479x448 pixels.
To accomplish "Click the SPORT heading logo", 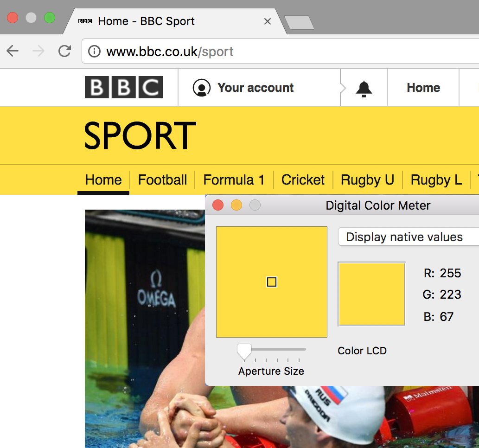I will [x=140, y=135].
